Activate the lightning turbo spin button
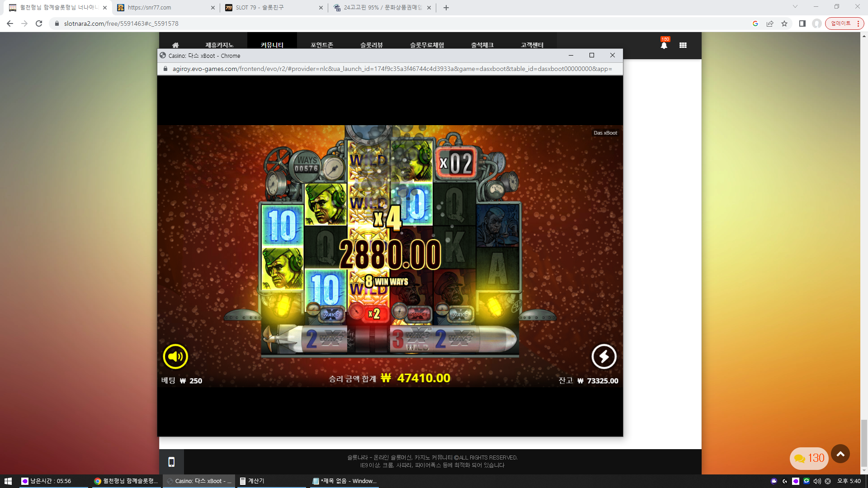The image size is (868, 488). [x=604, y=357]
